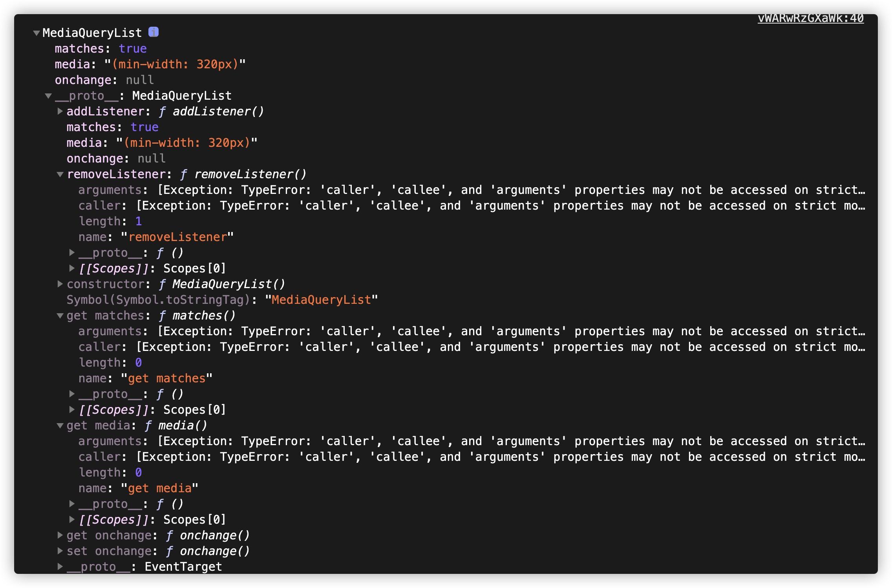Collapse the removeListener function entry

pyautogui.click(x=60, y=174)
